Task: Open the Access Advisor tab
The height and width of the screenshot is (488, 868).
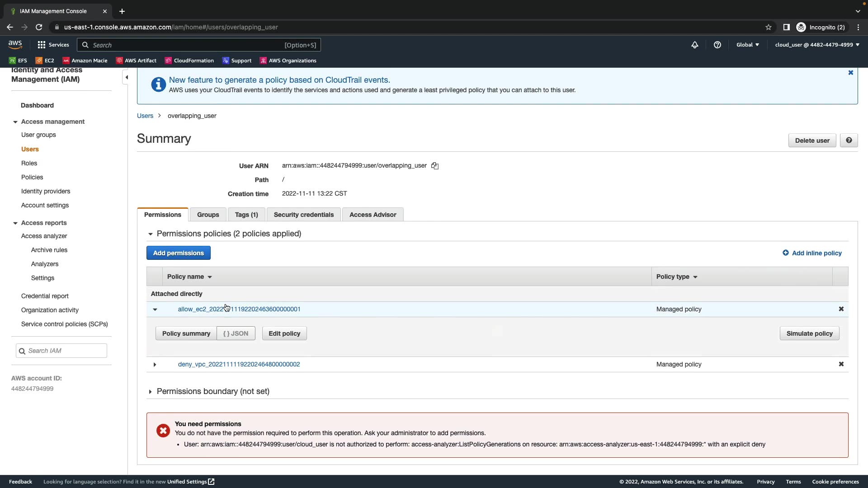Action: [x=373, y=215]
